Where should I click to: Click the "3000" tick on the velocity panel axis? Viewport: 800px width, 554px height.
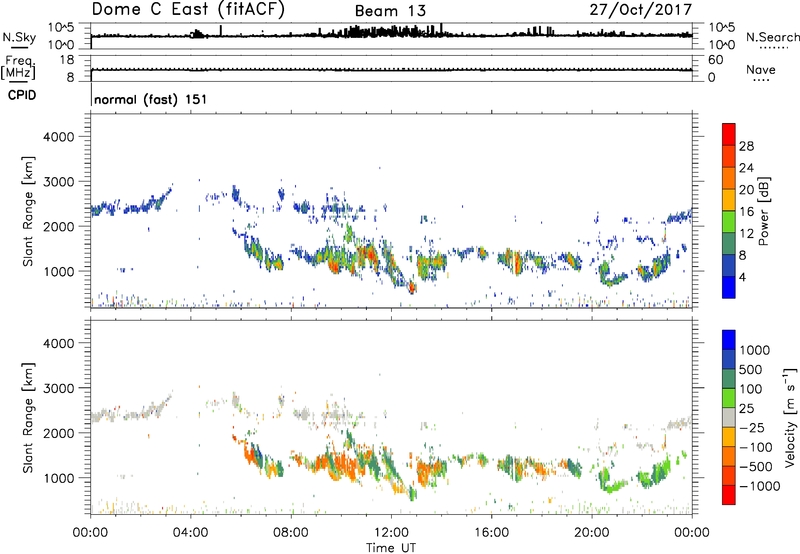[59, 388]
